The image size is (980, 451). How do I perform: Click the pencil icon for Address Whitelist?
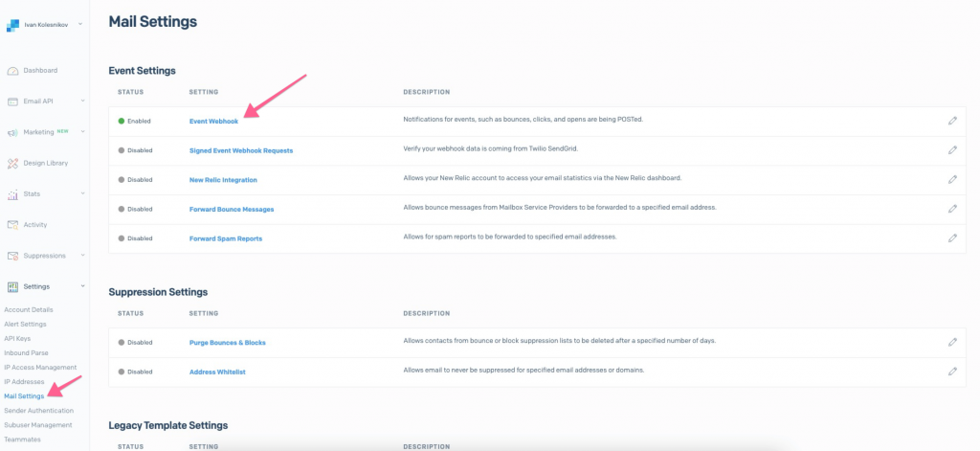click(x=952, y=372)
